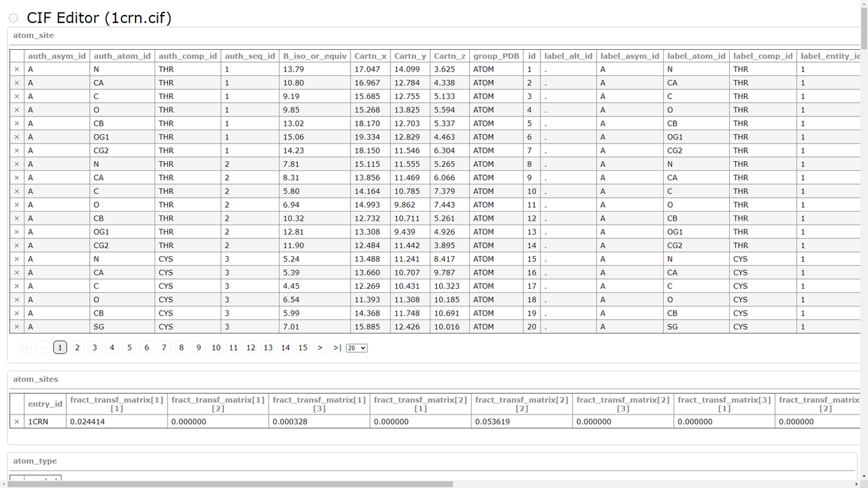The width and height of the screenshot is (868, 488).
Task: Remove atom_site row with id 16
Action: point(17,272)
